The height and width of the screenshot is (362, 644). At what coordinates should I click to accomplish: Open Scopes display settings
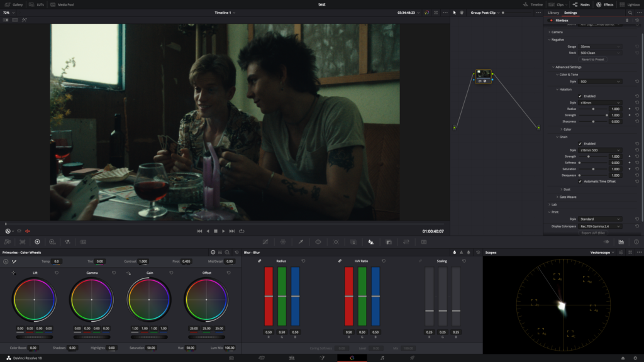click(x=621, y=253)
